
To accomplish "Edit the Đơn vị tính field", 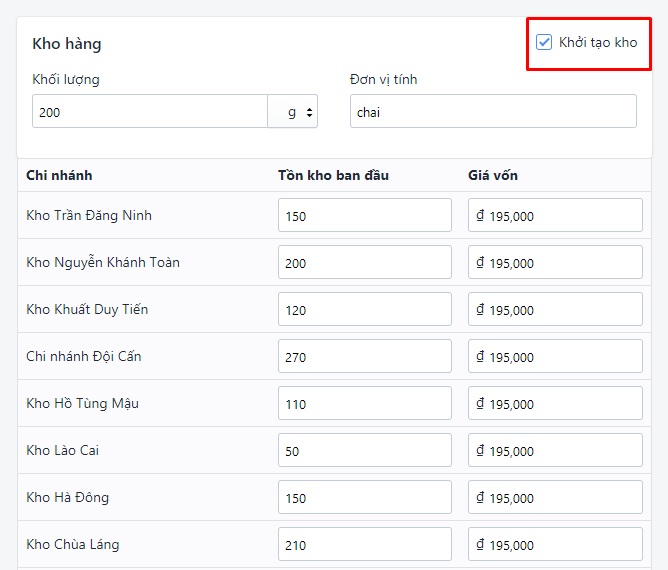I will click(493, 111).
